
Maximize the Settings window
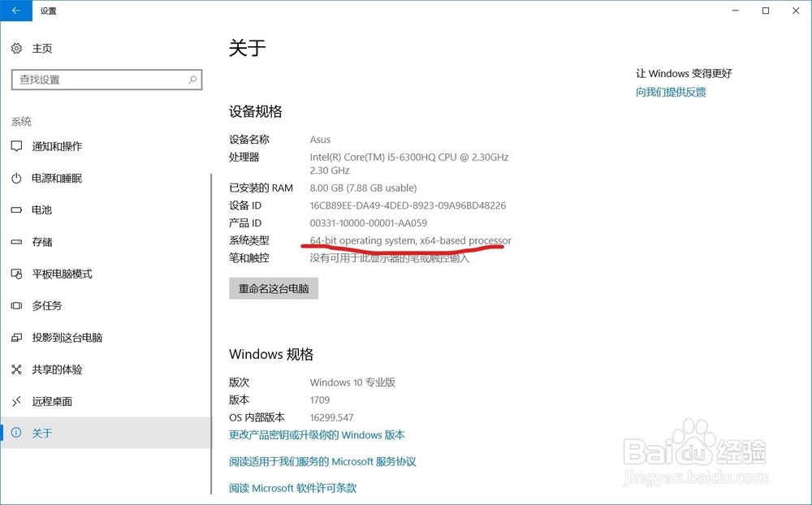pyautogui.click(x=766, y=11)
